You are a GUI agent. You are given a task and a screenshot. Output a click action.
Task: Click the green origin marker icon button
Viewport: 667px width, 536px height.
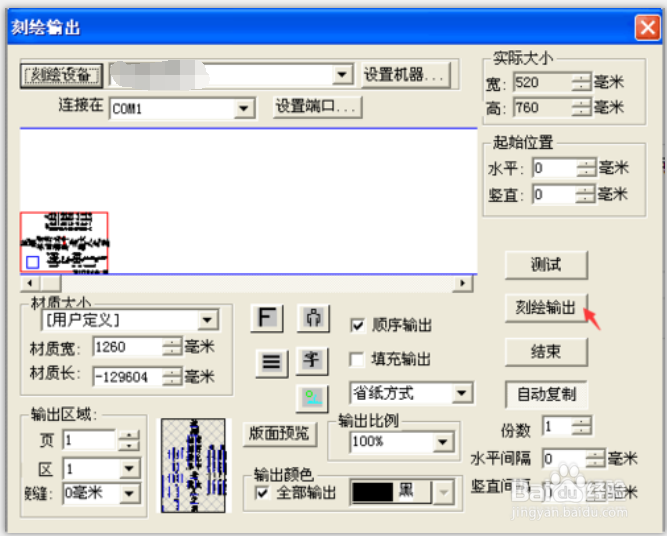point(312,399)
